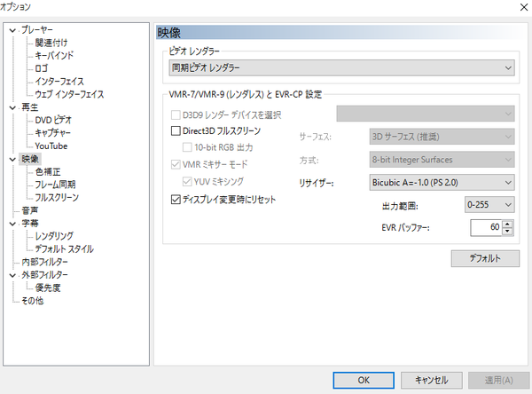This screenshot has height=394, width=532.
Task: Open デフォルト スタイル settings
Action: coord(64,249)
